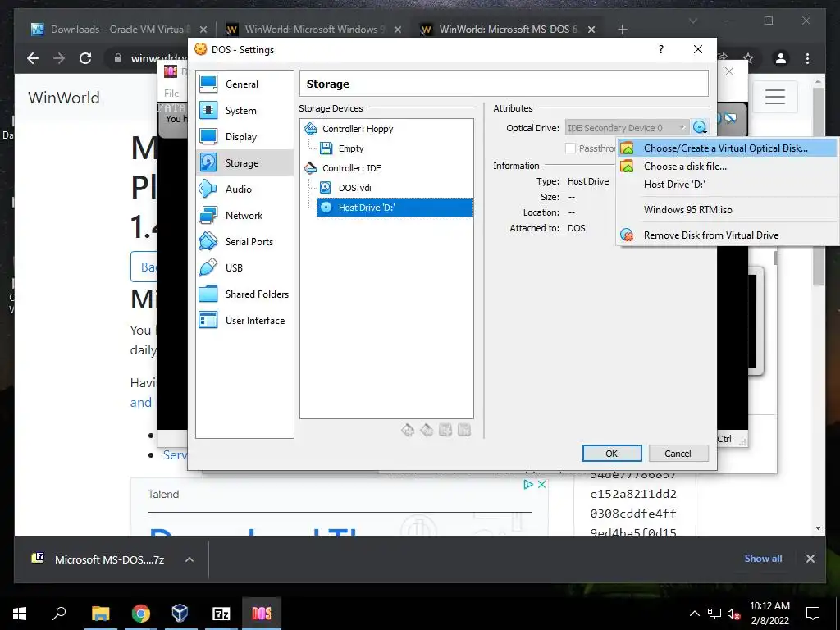Open the Network settings category
840x630 pixels.
244,216
